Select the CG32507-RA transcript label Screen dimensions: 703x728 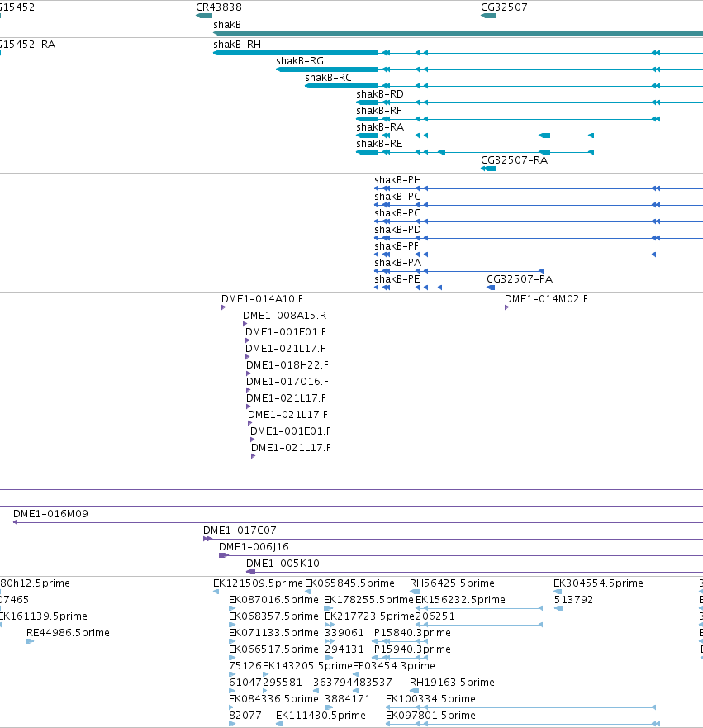(514, 160)
